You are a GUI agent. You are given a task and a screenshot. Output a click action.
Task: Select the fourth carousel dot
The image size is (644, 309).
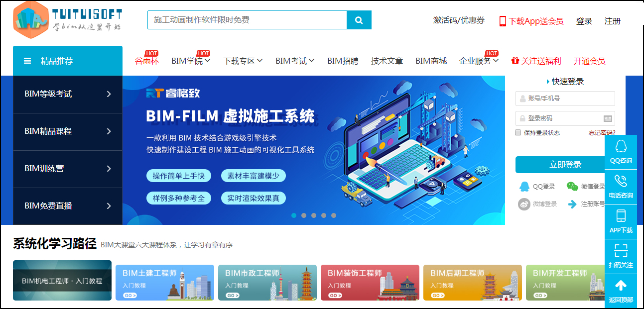pos(324,215)
